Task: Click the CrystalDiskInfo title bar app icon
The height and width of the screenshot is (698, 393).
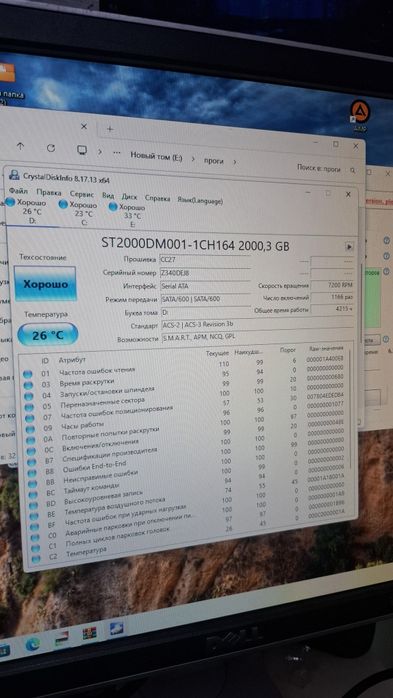Action: coord(15,174)
